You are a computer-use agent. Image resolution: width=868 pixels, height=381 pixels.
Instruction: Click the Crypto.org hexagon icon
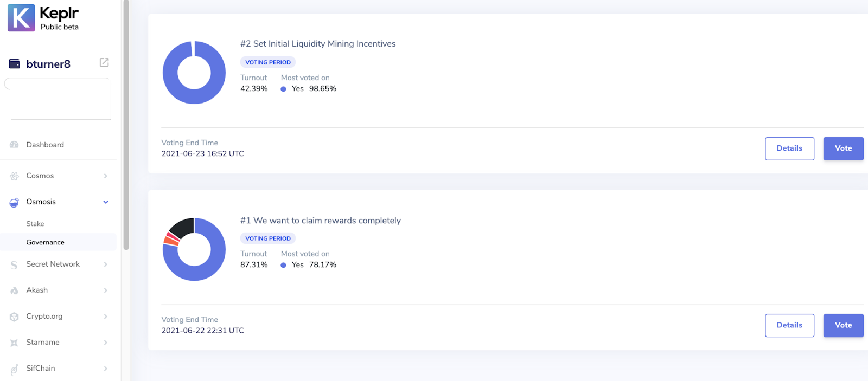pyautogui.click(x=15, y=317)
